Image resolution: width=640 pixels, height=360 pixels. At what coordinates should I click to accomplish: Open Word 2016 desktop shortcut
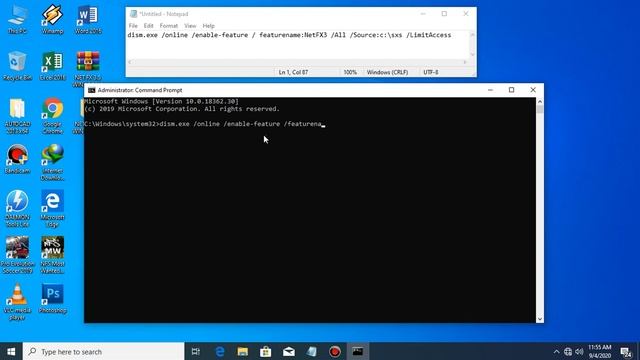pyautogui.click(x=88, y=19)
